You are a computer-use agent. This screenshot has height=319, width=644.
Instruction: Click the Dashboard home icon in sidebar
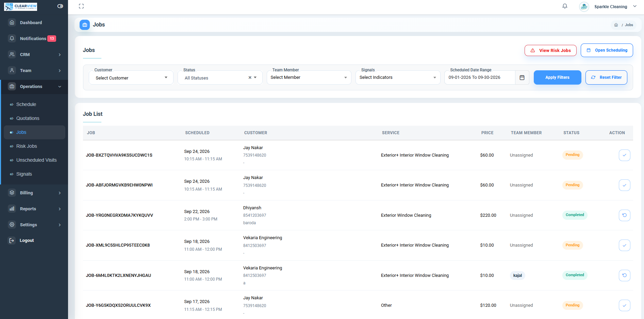(12, 22)
